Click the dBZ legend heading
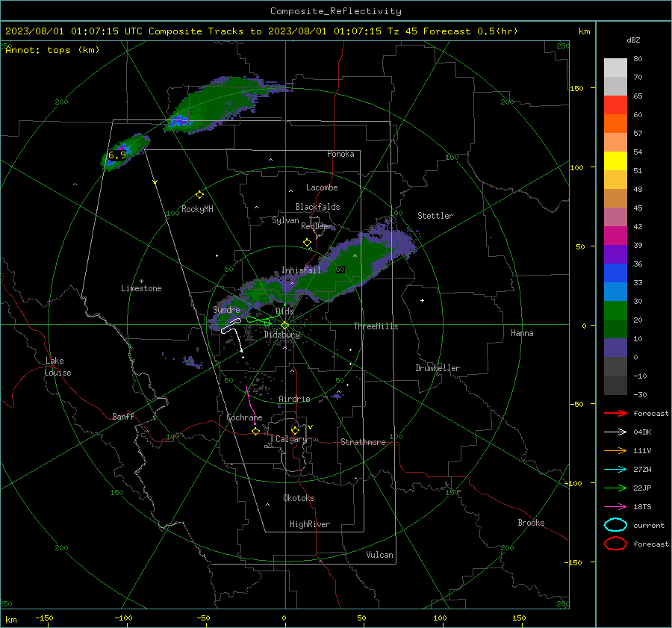 click(633, 40)
